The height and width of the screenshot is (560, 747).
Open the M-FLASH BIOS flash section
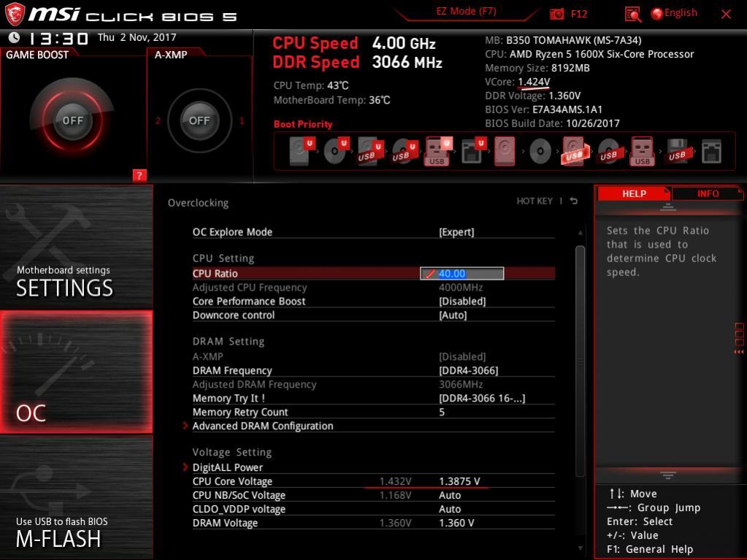[x=76, y=498]
